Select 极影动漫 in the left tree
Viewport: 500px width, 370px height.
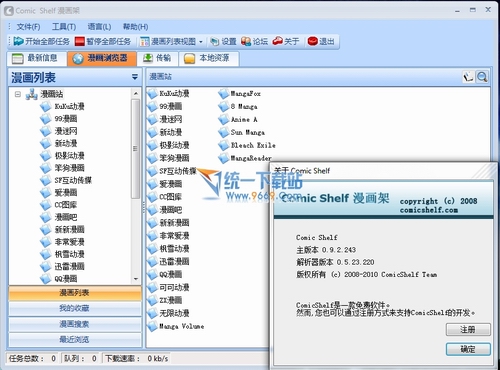click(x=69, y=156)
